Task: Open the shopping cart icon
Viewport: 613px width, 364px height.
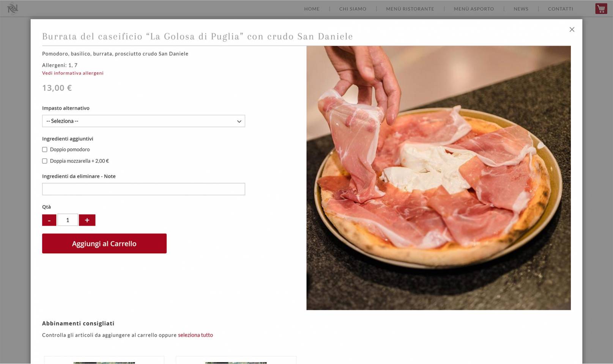Action: [x=601, y=8]
